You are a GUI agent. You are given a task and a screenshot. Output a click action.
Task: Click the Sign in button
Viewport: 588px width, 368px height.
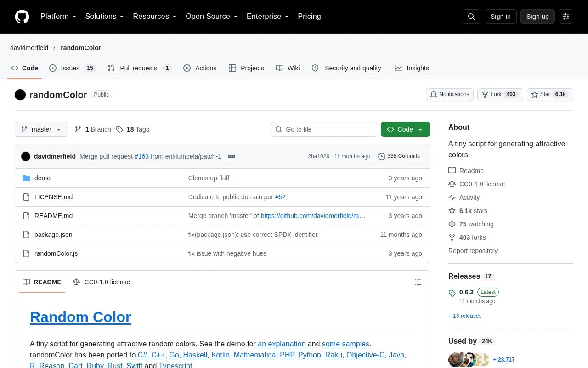500,17
